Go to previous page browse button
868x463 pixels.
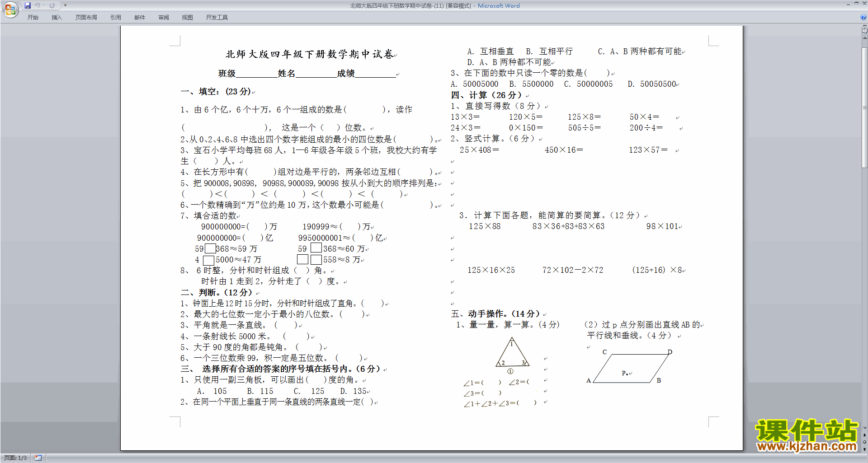point(864,435)
